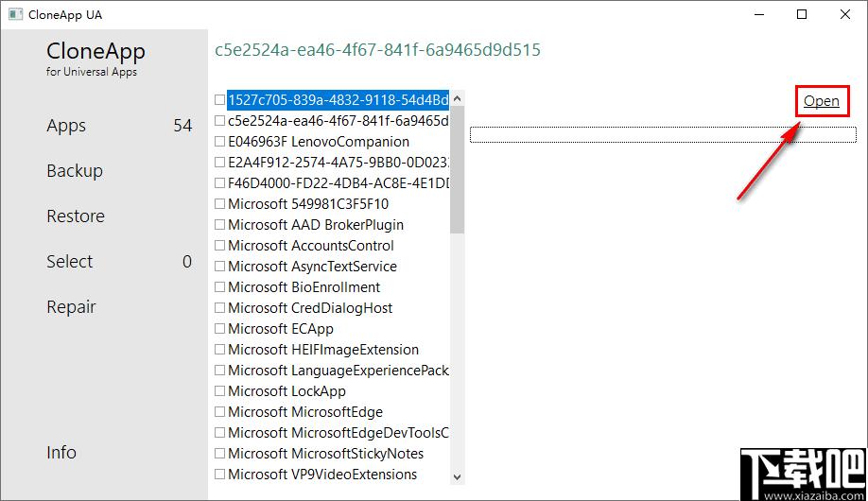Tick Microsoft AsyncTextService checkbox

point(219,267)
